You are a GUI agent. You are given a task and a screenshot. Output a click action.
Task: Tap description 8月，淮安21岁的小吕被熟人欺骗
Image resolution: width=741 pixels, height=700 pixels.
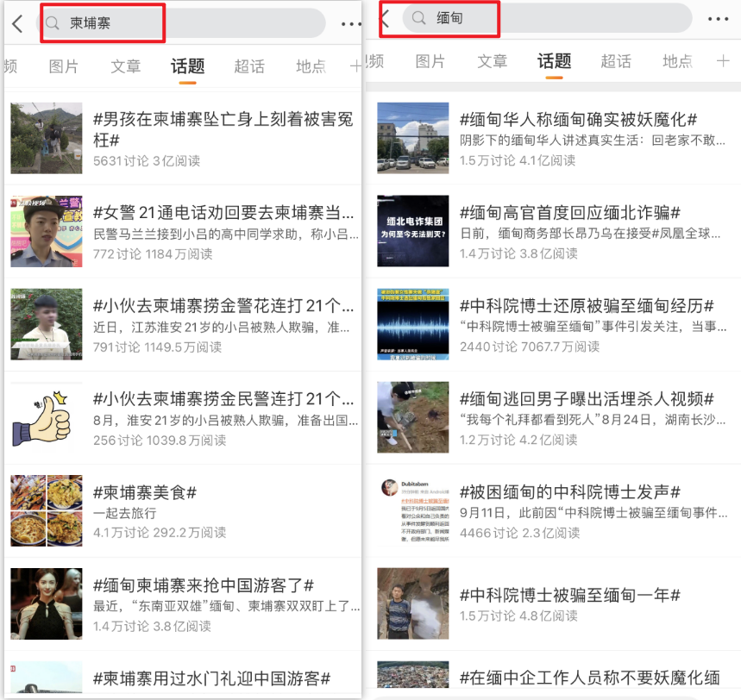coord(225,421)
